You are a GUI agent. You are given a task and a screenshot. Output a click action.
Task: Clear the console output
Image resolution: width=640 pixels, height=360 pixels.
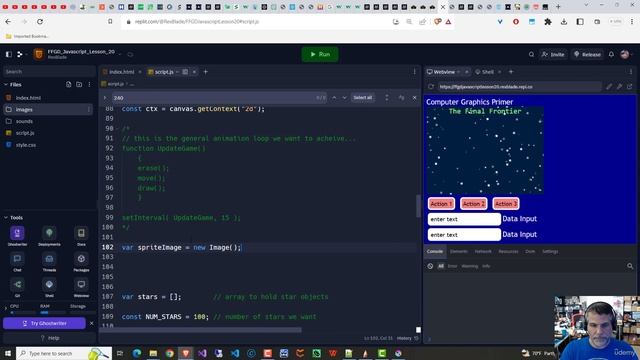430,266
